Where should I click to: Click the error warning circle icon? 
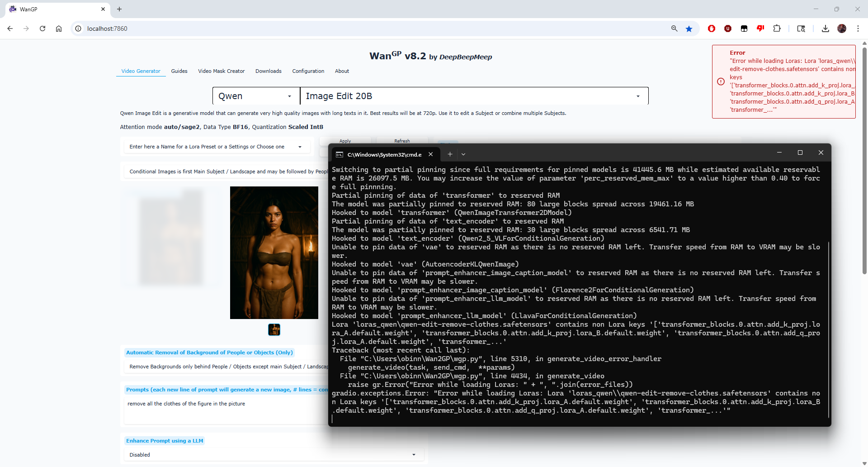point(721,81)
